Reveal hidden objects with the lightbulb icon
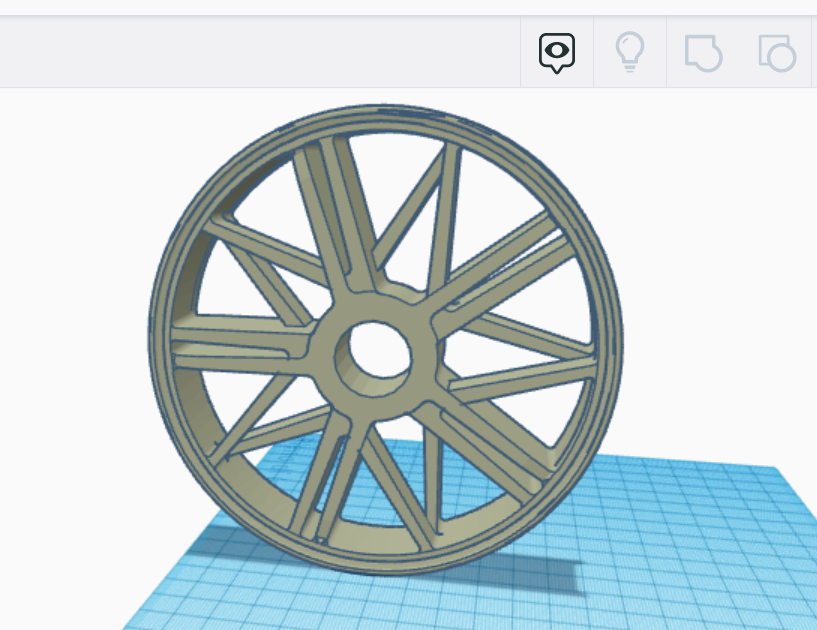The width and height of the screenshot is (817, 630). point(630,52)
